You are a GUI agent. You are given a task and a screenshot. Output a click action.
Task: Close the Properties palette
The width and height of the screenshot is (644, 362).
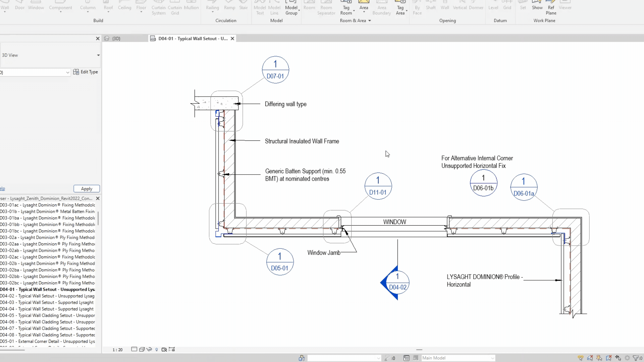click(x=98, y=39)
